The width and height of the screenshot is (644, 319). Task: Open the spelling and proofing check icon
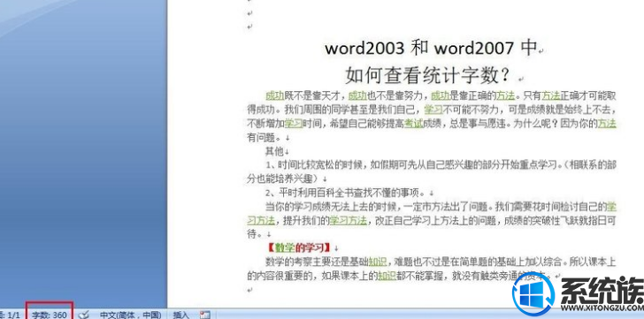tap(84, 315)
